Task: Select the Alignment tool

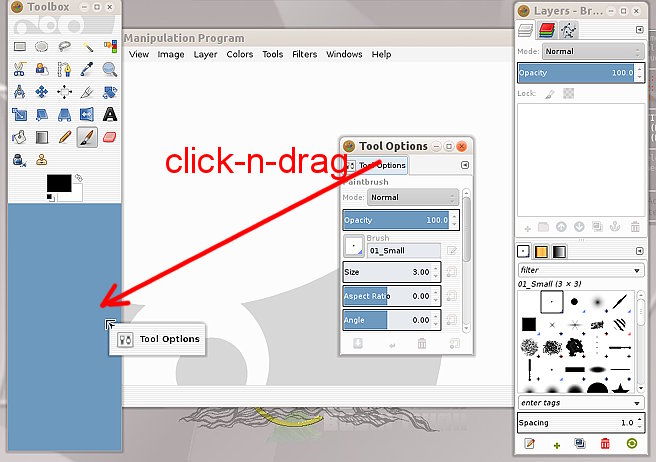Action: click(64, 92)
